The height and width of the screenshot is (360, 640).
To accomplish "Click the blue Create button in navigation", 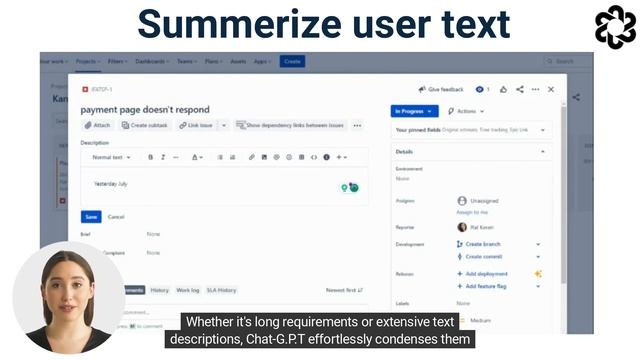I will point(292,61).
